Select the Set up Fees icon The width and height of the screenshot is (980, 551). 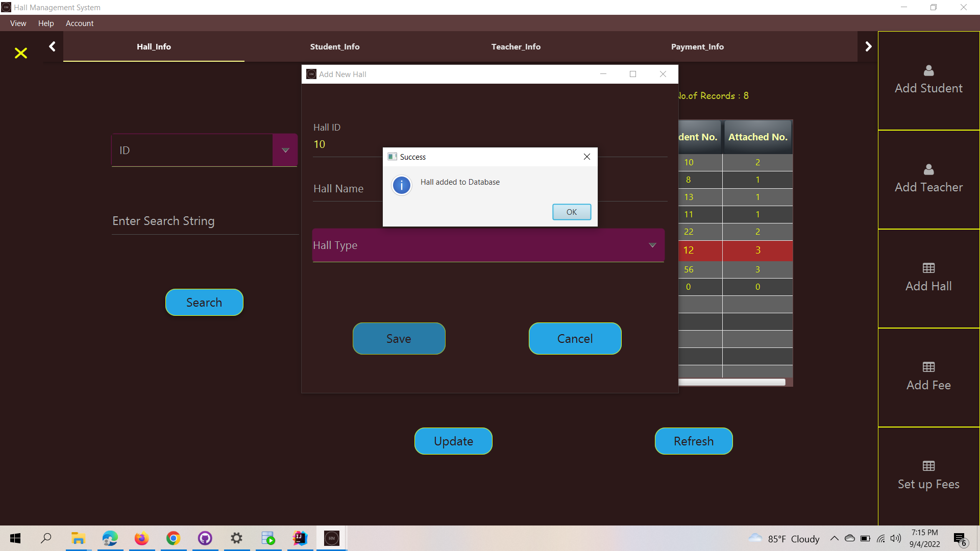pos(928,466)
